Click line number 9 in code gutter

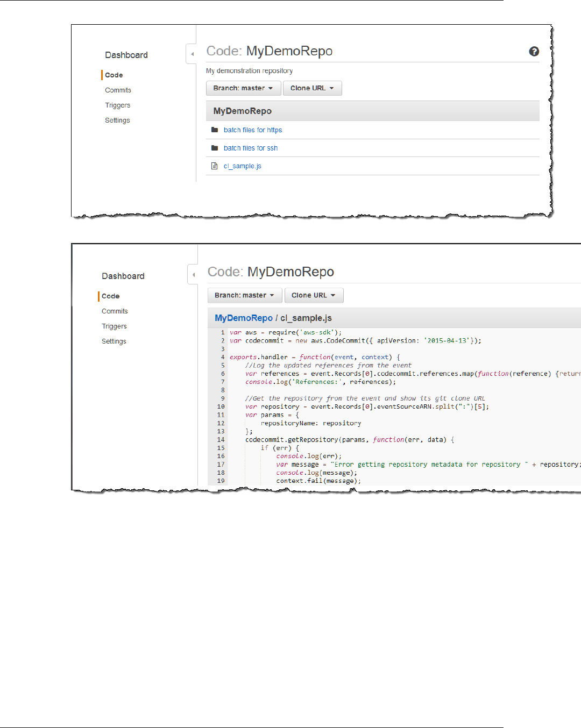[223, 398]
